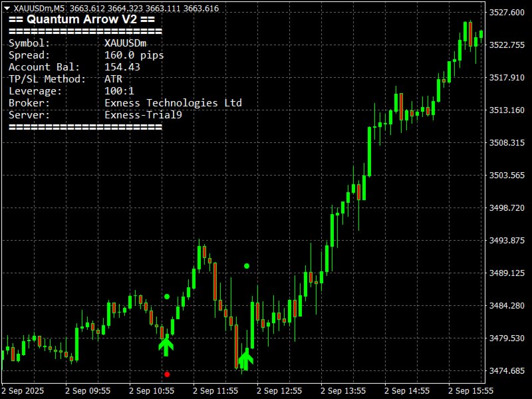Click the 'Server:' label
The width and height of the screenshot is (532, 399).
[29, 114]
